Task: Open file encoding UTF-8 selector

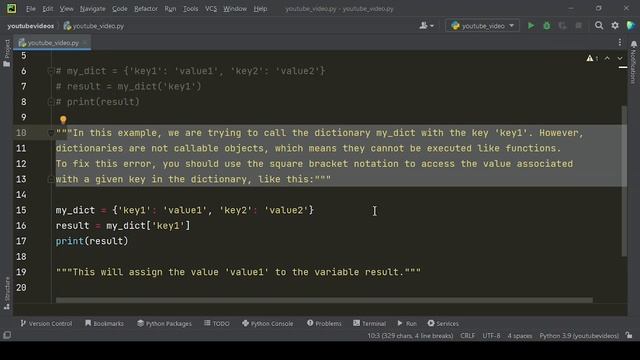Action: coord(491,336)
